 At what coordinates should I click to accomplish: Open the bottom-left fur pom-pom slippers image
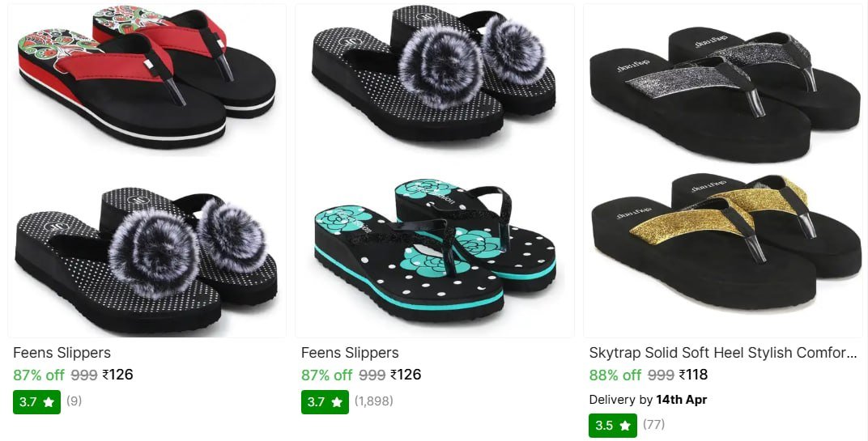click(x=147, y=260)
